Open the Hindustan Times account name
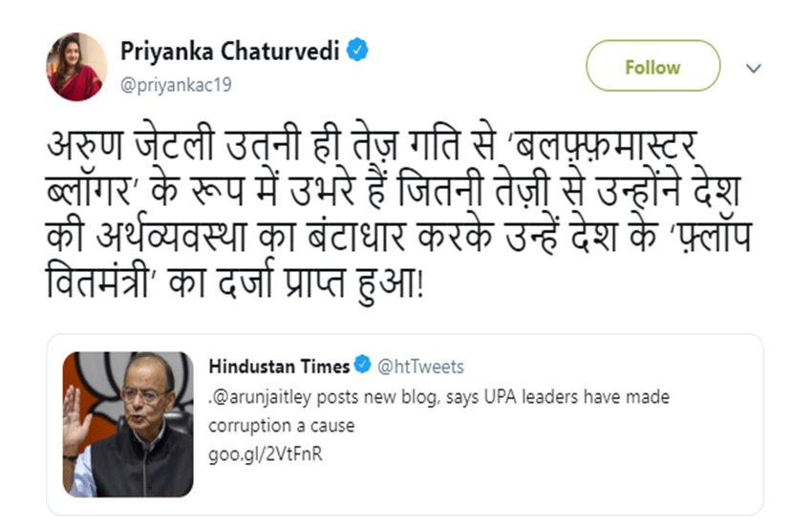812x525 pixels. tap(279, 366)
